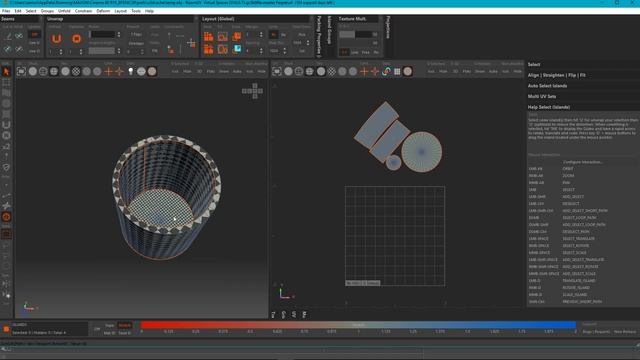This screenshot has height=360, width=640.
Task: Click the orange Optimize square icon
Action: click(76, 39)
